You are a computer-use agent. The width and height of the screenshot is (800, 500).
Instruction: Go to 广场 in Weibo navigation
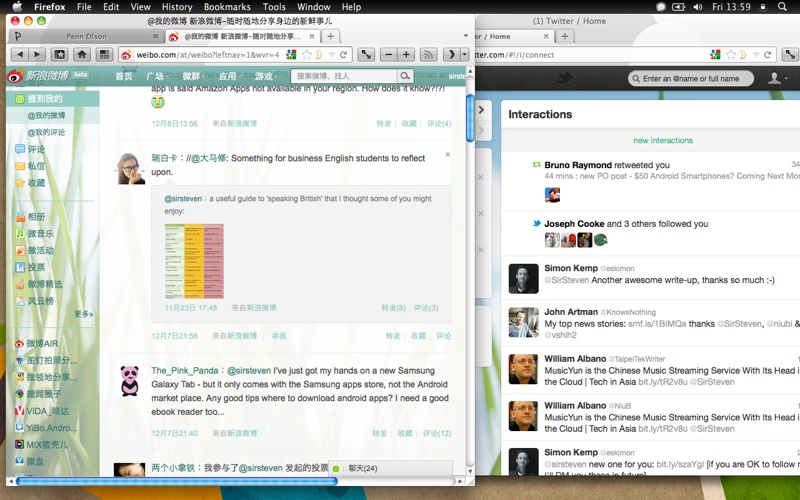pyautogui.click(x=155, y=76)
